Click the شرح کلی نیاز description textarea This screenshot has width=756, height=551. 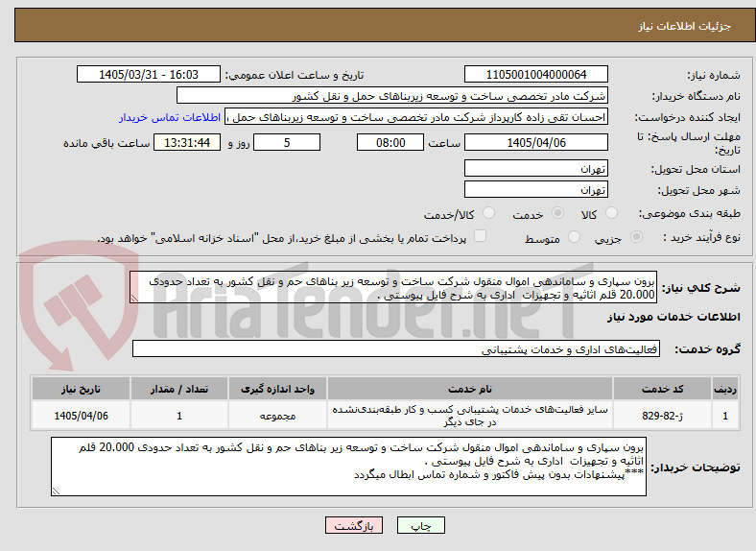[393, 288]
